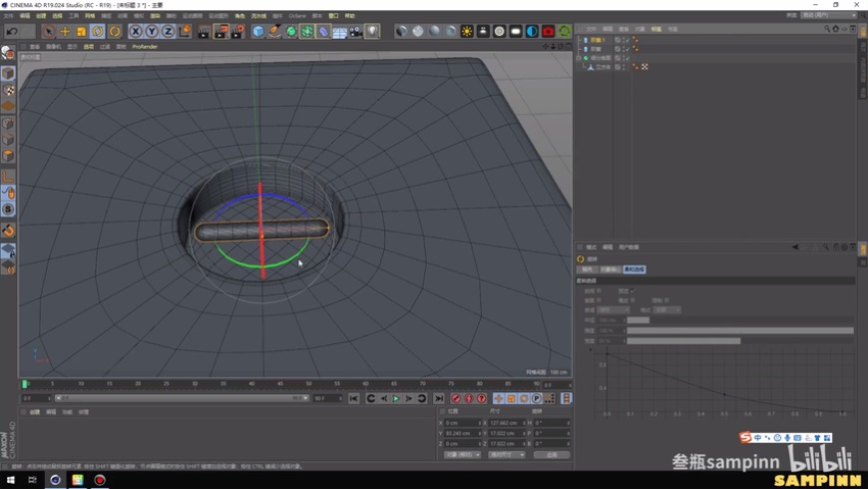
Task: Open the purple Deformer icon
Action: [323, 32]
